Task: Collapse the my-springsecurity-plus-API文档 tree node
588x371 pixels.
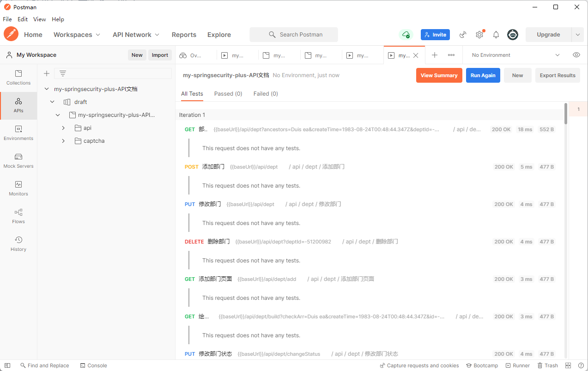Action: [x=47, y=89]
